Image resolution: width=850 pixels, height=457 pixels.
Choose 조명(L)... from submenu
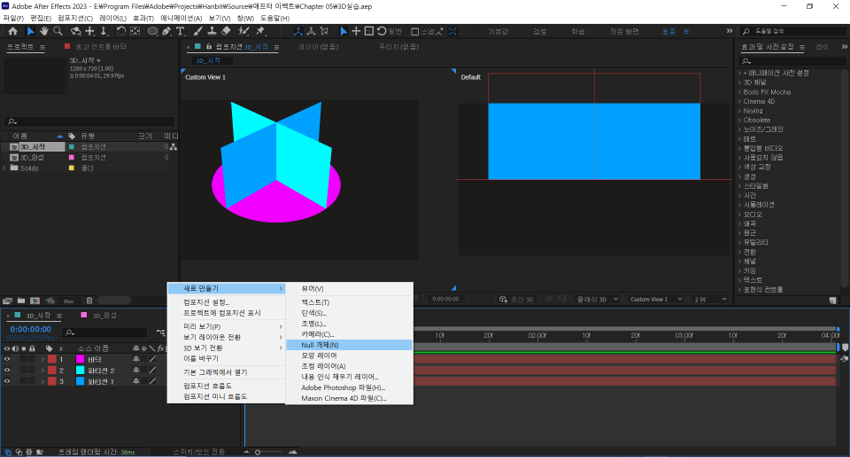tap(349, 324)
